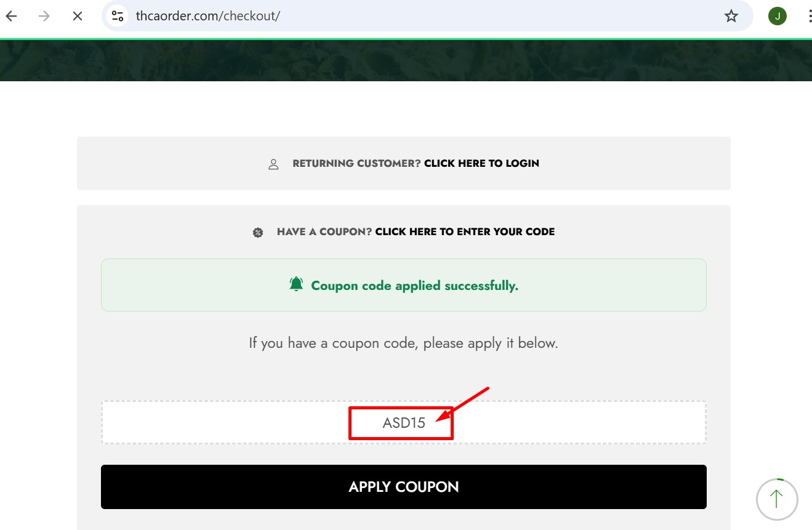Click the green bell notification icon

pyautogui.click(x=296, y=284)
